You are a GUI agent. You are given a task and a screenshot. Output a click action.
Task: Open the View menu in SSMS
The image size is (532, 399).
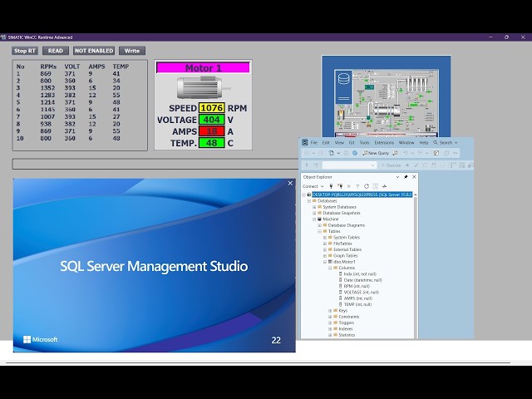(x=339, y=143)
